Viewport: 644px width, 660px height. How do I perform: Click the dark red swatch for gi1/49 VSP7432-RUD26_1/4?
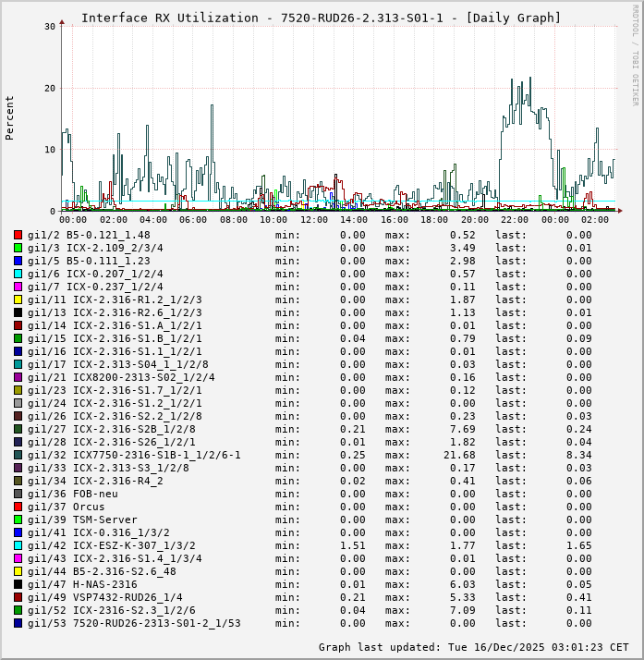click(18, 597)
